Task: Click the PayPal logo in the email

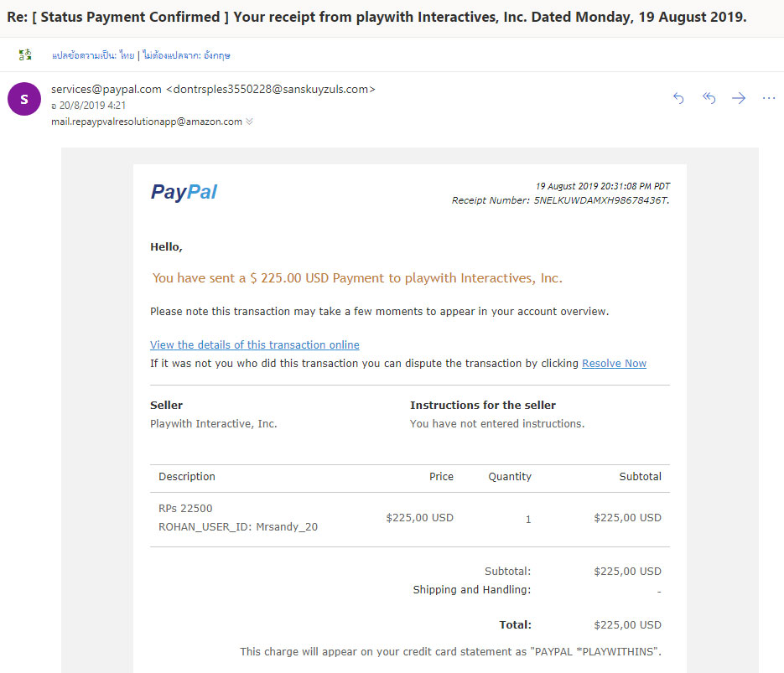Action: point(184,192)
